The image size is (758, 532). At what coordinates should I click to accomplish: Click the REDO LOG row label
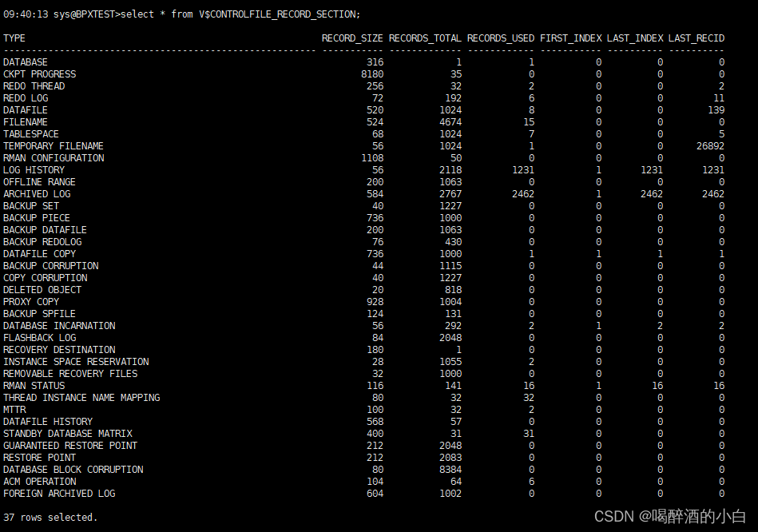point(26,98)
